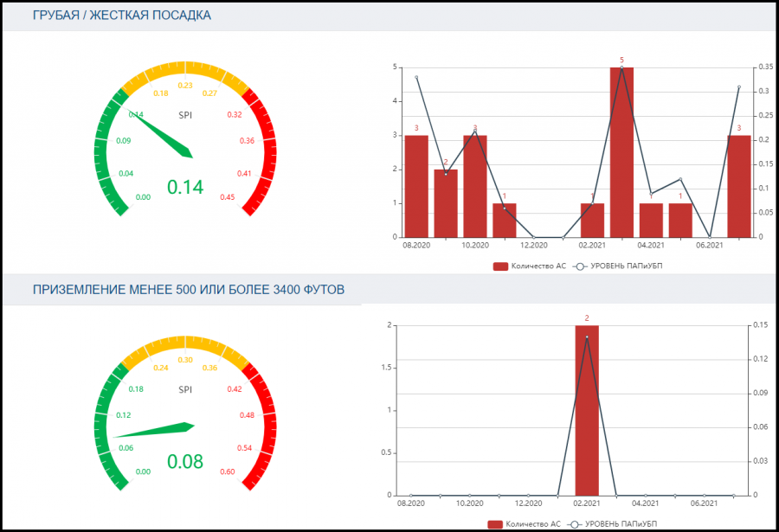779x532 pixels.
Task: Select the bar labeled 2 in the top chart
Action: click(x=446, y=203)
